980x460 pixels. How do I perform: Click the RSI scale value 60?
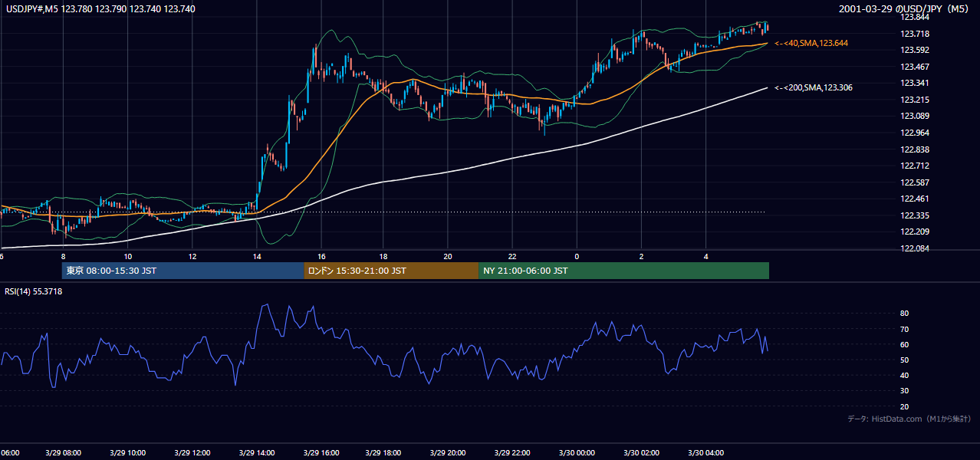click(x=905, y=345)
